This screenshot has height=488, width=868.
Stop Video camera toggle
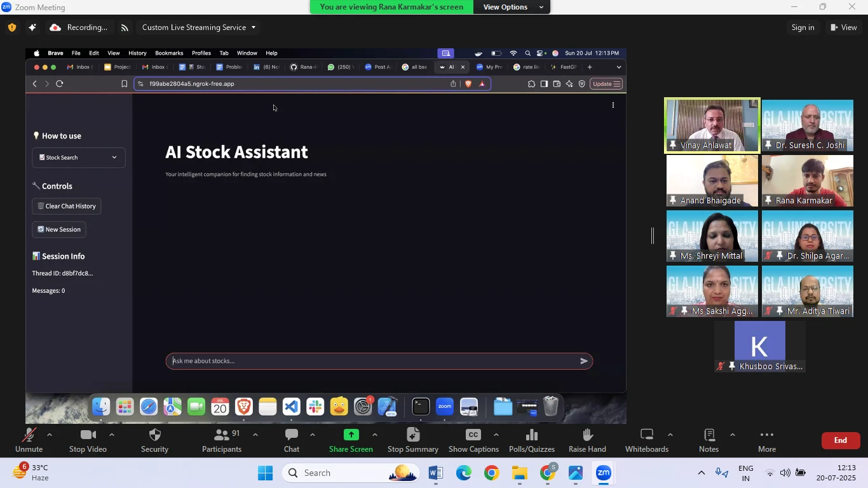coord(88,435)
